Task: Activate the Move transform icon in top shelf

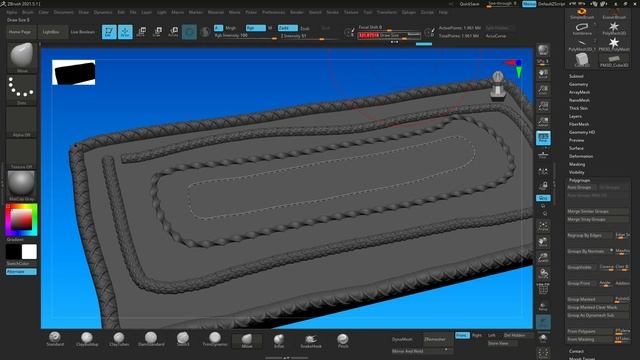Action: tap(142, 32)
